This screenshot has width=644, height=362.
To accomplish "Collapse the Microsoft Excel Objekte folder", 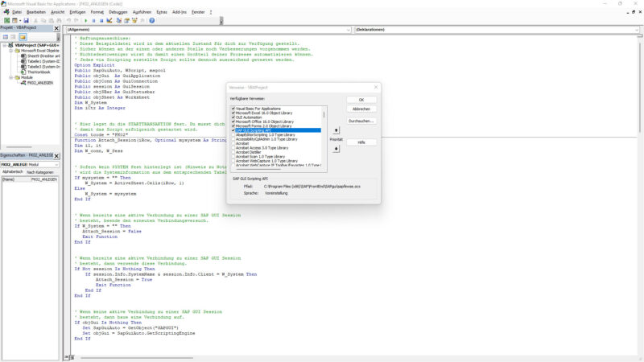I will (10, 51).
